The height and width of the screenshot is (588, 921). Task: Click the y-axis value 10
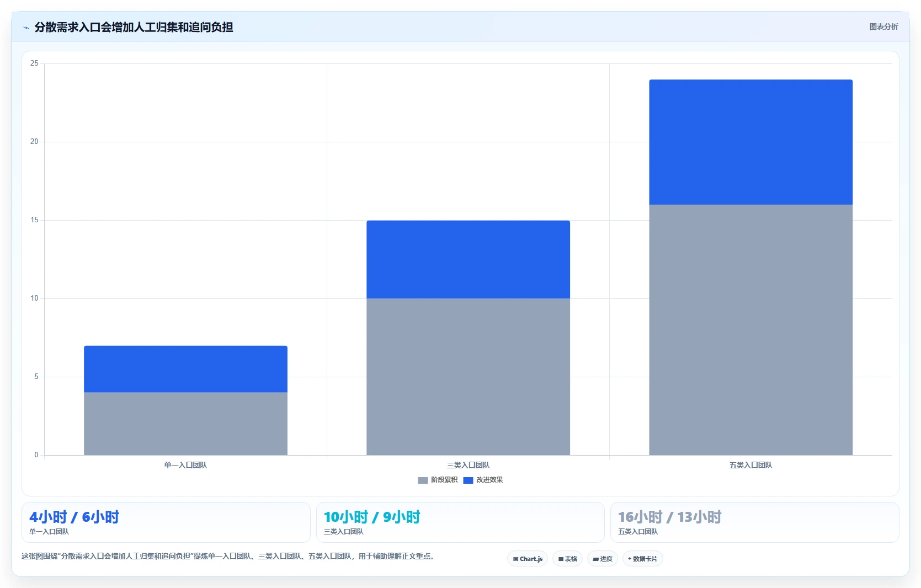tap(34, 298)
